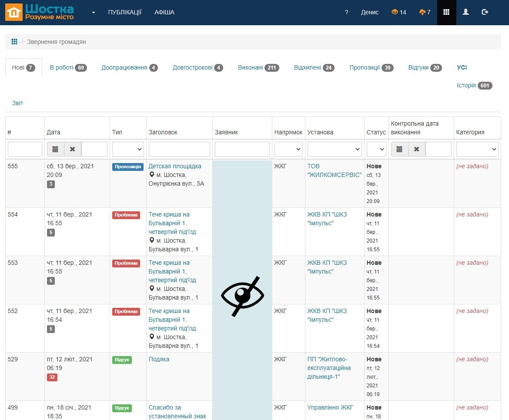Open the Денис user link
Image resolution: width=509 pixels, height=420 pixels.
[x=370, y=12]
